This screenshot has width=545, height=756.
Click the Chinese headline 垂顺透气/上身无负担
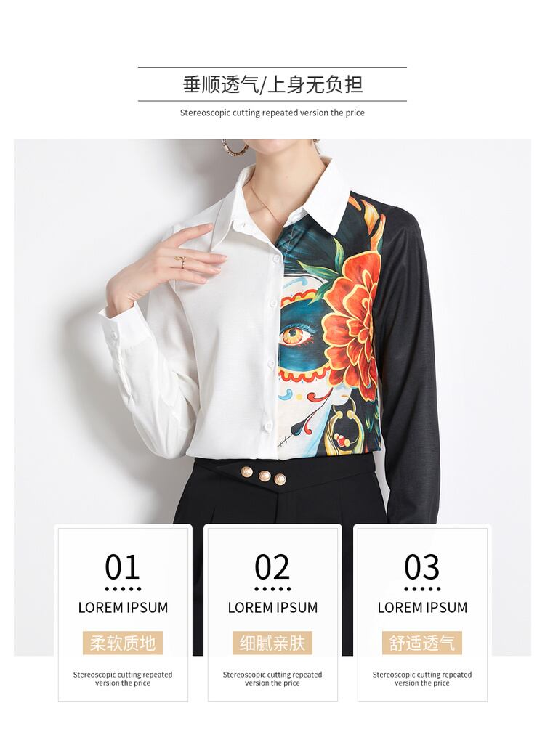pyautogui.click(x=272, y=84)
